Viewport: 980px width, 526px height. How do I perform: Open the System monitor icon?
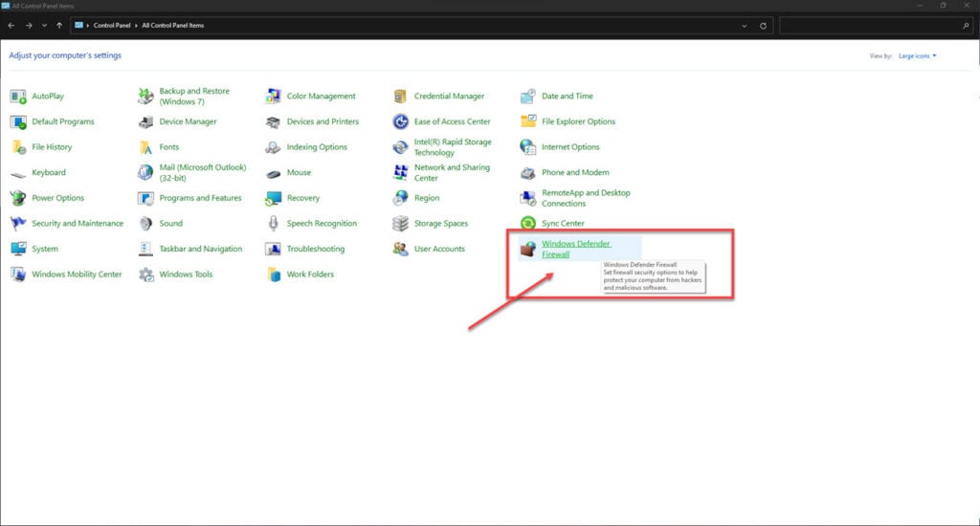point(18,249)
